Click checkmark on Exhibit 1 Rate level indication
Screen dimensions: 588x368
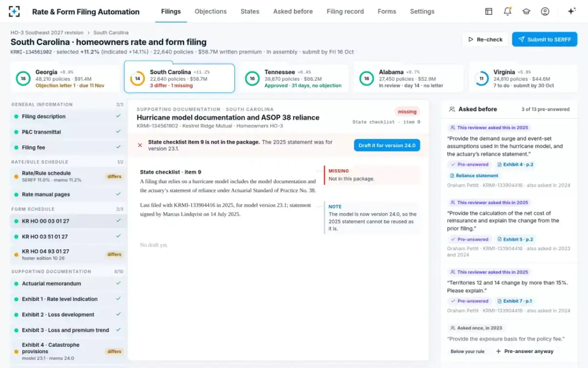click(118, 299)
